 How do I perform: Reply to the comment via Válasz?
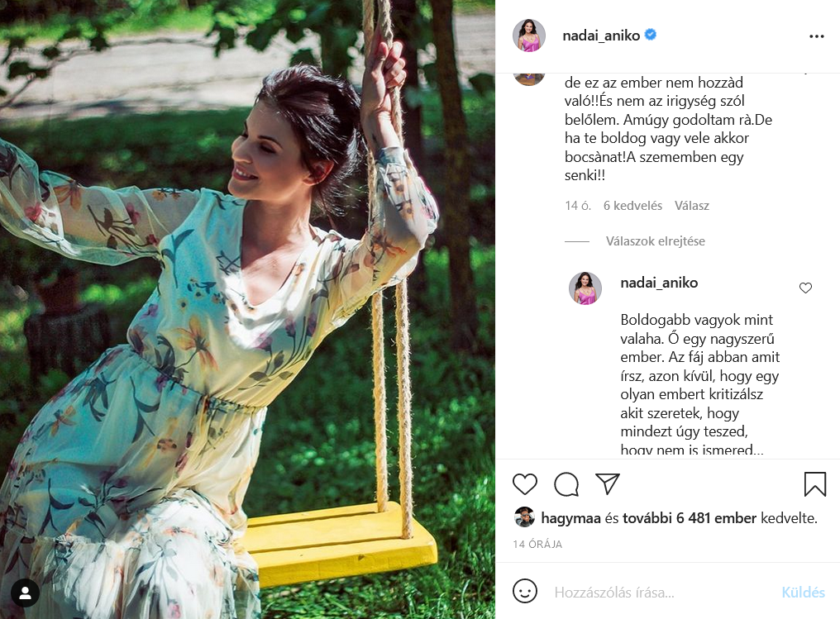(692, 206)
